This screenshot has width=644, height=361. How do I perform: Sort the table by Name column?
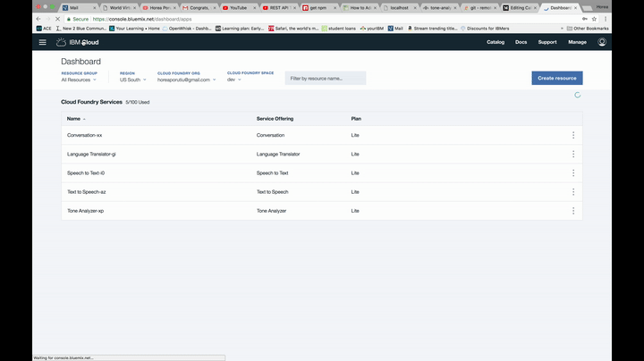click(x=76, y=119)
